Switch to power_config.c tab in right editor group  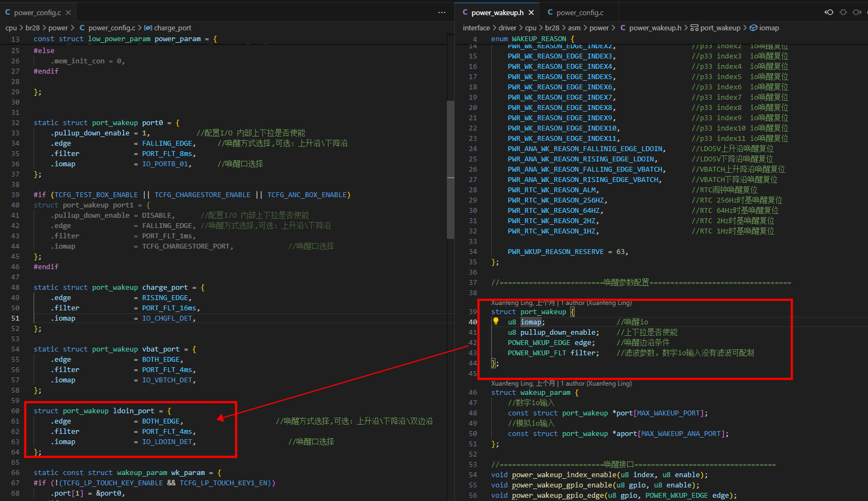tap(580, 12)
